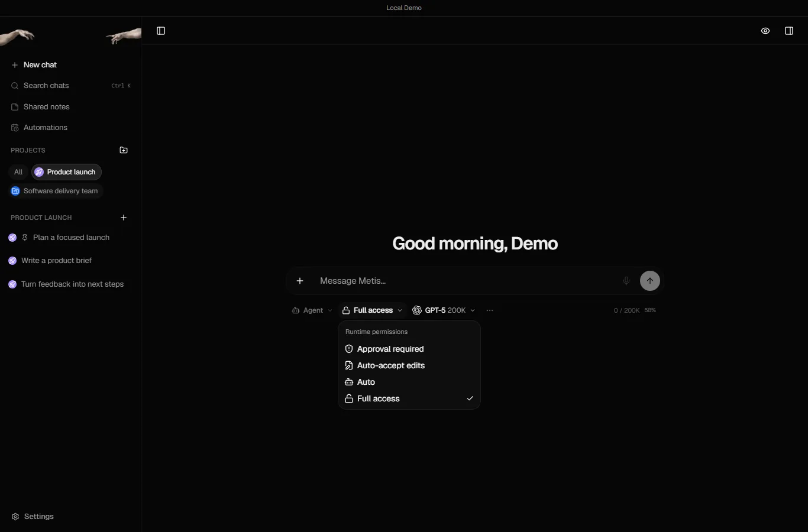Image resolution: width=808 pixels, height=532 pixels.
Task: Click the 58% usage indicator
Action: 650,310
